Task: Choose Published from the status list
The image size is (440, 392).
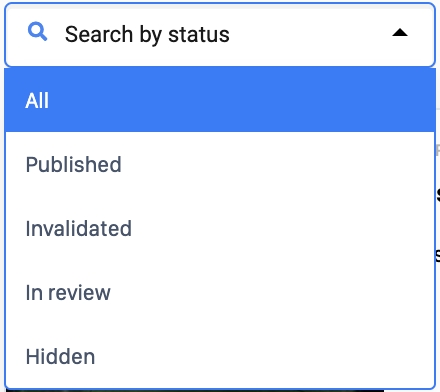Action: tap(220, 164)
